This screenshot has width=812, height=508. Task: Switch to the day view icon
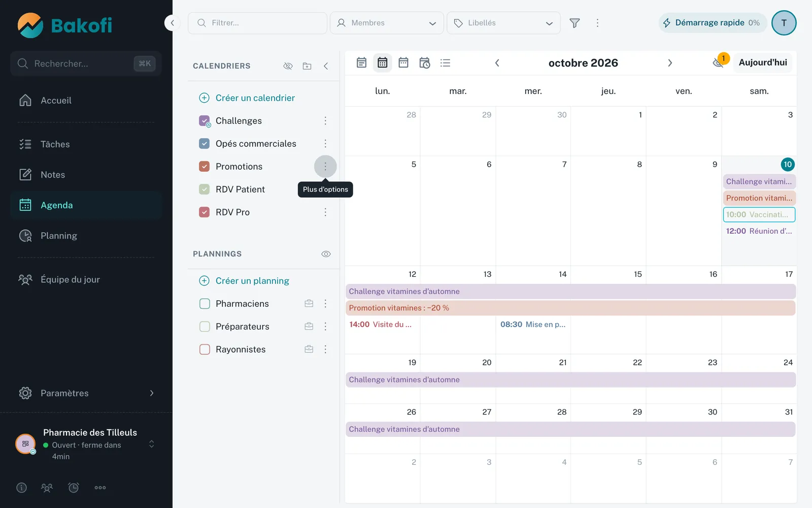[361, 62]
